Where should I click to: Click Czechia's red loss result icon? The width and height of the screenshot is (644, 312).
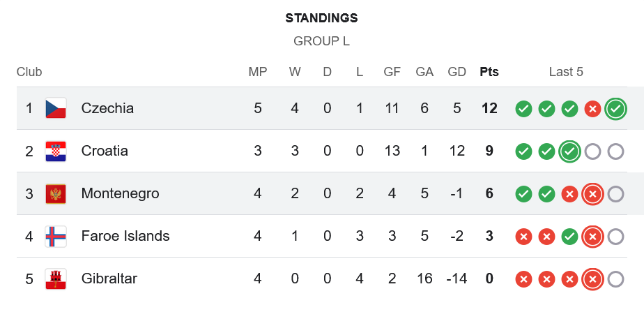coord(592,109)
